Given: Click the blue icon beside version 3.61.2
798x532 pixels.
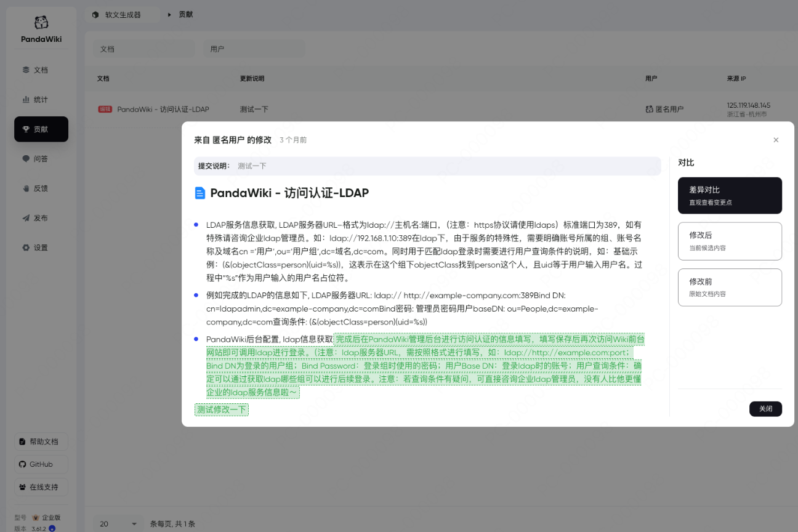Looking at the screenshot, I should pyautogui.click(x=52, y=528).
